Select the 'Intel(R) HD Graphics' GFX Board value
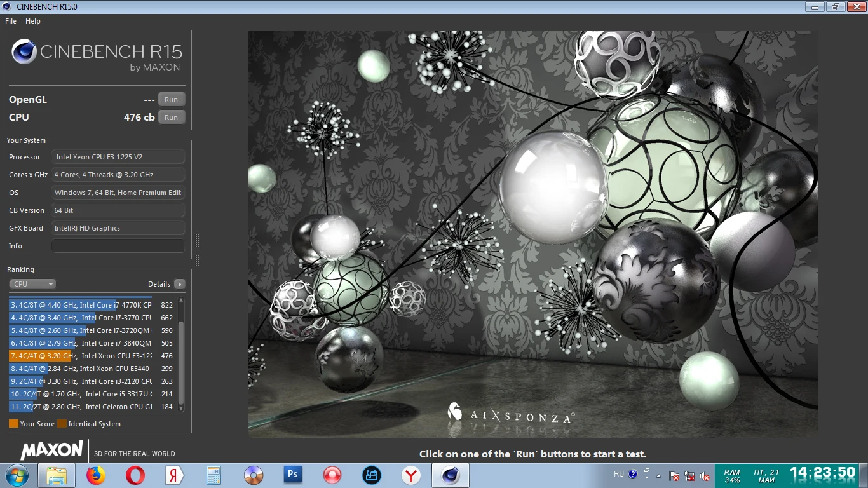This screenshot has width=868, height=488. tap(118, 228)
